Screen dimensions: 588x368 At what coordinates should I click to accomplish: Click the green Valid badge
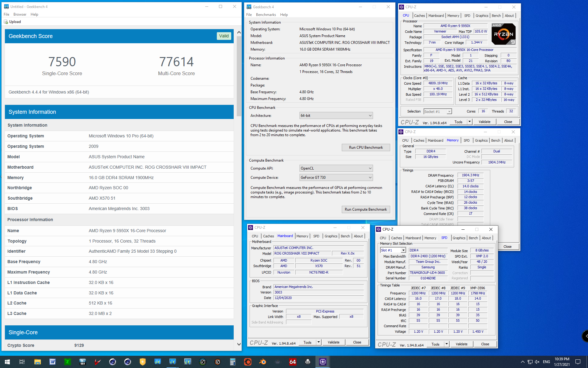pyautogui.click(x=224, y=36)
